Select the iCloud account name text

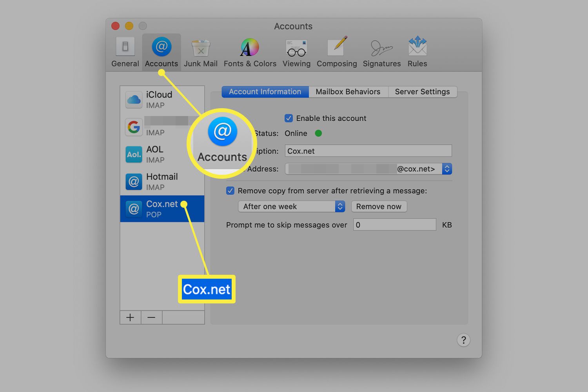click(159, 94)
